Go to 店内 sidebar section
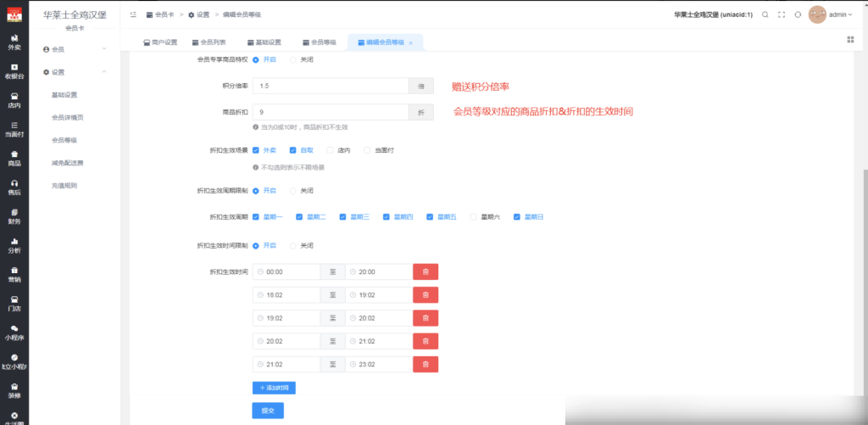The image size is (868, 425). click(14, 100)
